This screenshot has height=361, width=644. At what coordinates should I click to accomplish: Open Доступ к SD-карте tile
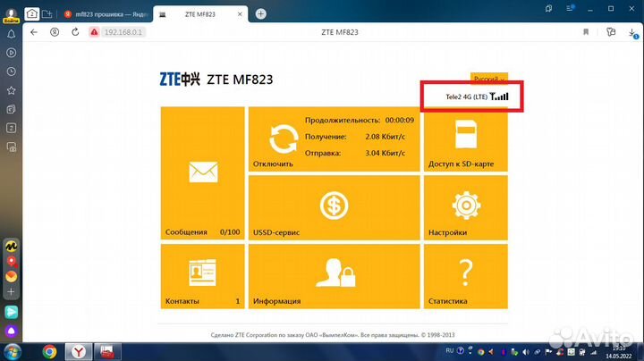[x=466, y=139]
